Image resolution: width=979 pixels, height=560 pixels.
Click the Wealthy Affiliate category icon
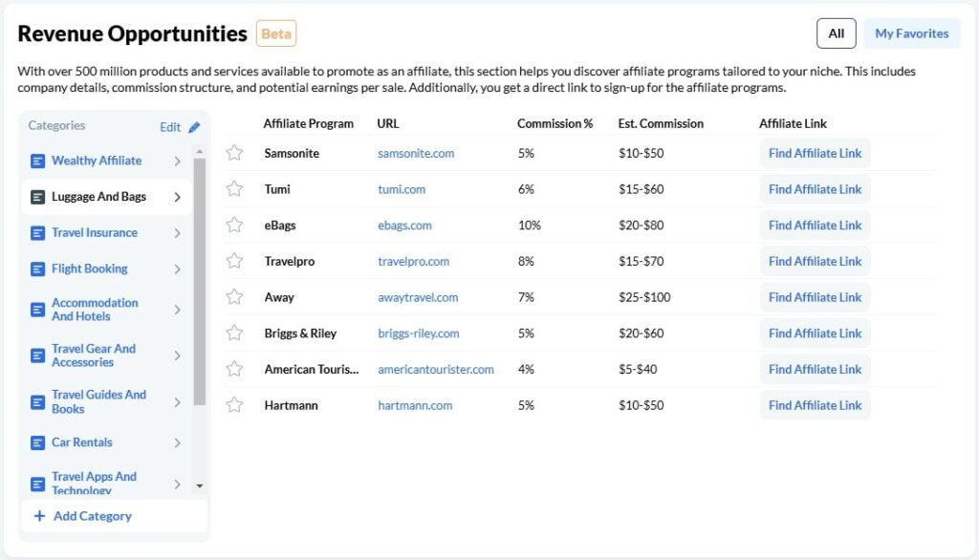click(37, 162)
